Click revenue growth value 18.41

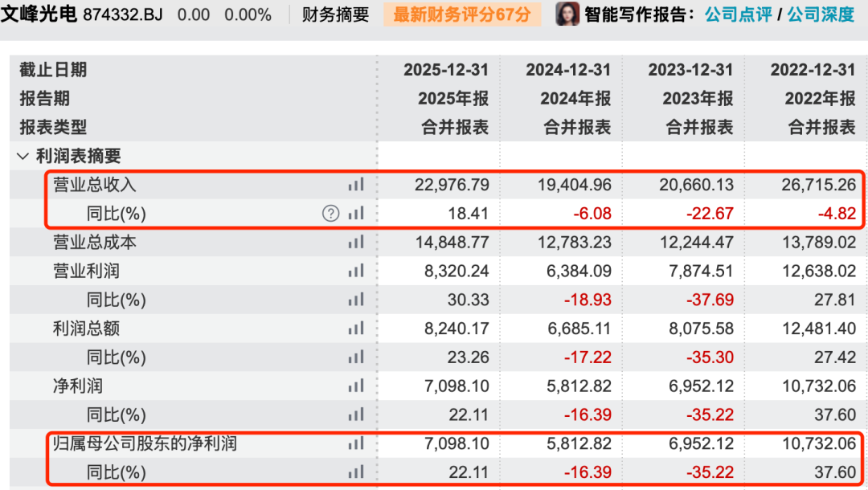click(x=469, y=214)
